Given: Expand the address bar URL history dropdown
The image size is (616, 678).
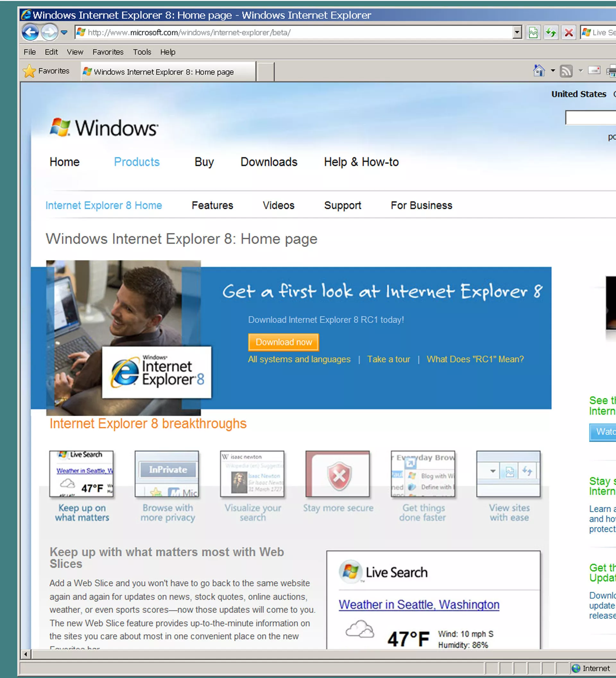Looking at the screenshot, I should coord(517,33).
